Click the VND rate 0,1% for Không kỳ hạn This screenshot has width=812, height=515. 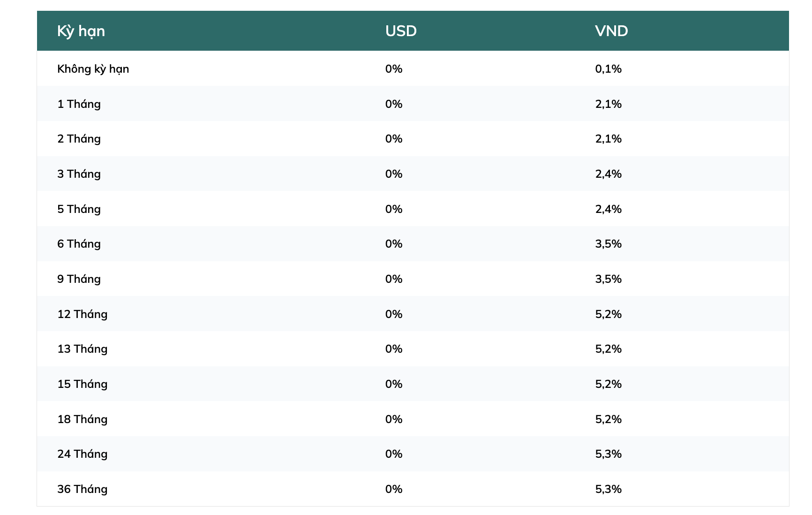[x=608, y=69]
